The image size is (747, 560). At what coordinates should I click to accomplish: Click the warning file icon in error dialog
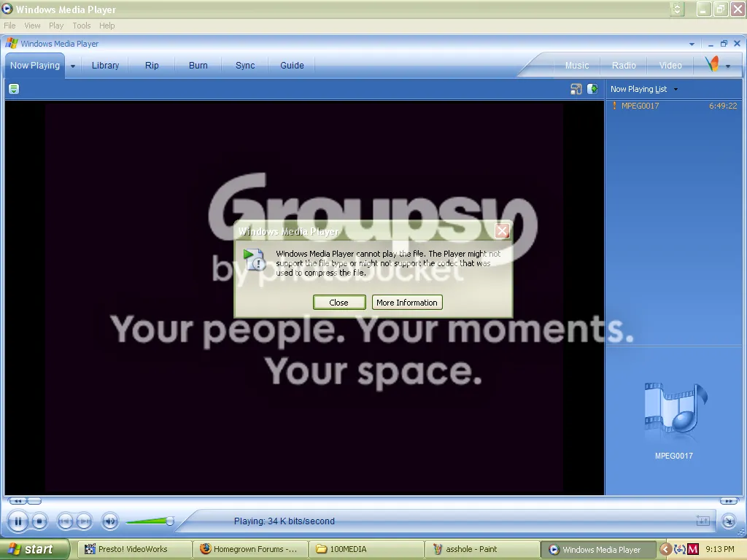[254, 260]
